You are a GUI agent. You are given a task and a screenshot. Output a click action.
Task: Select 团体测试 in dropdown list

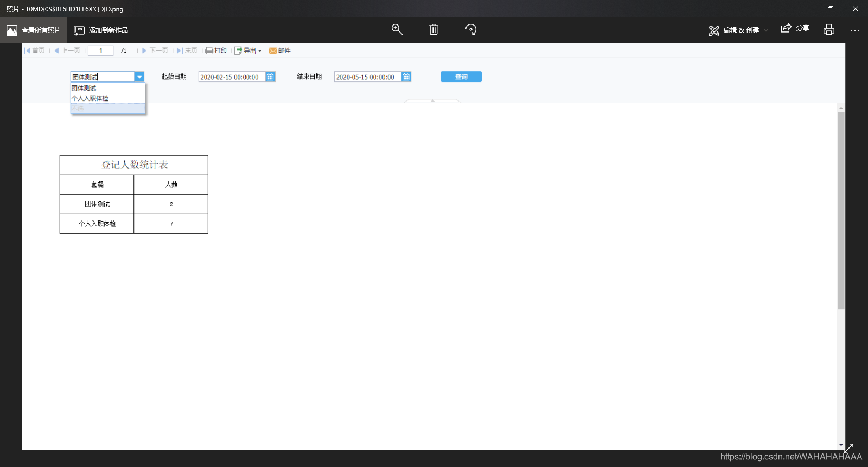click(107, 88)
